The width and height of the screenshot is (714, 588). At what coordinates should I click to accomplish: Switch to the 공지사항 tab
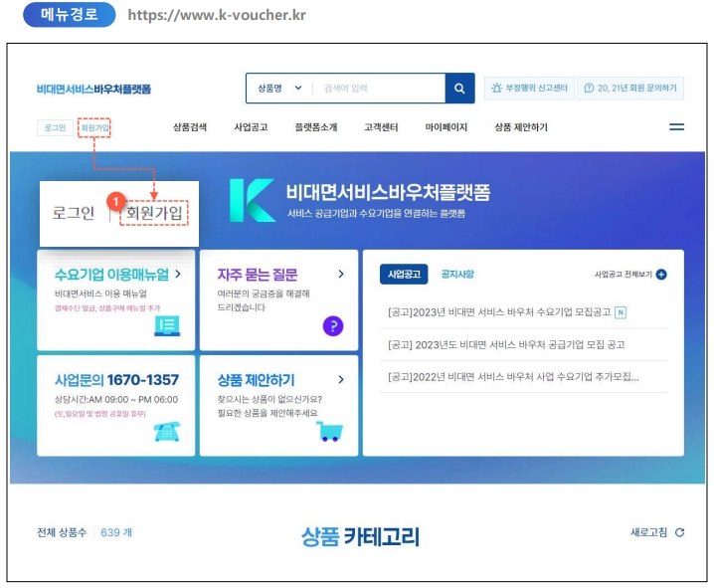tap(457, 275)
